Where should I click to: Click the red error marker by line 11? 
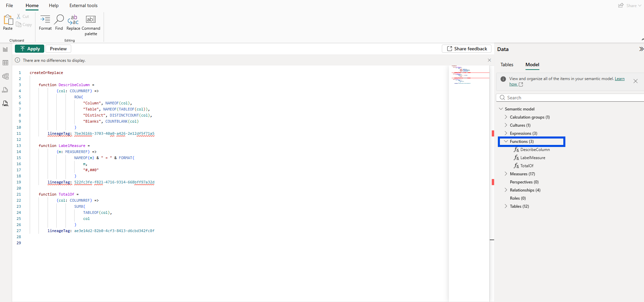(x=493, y=133)
